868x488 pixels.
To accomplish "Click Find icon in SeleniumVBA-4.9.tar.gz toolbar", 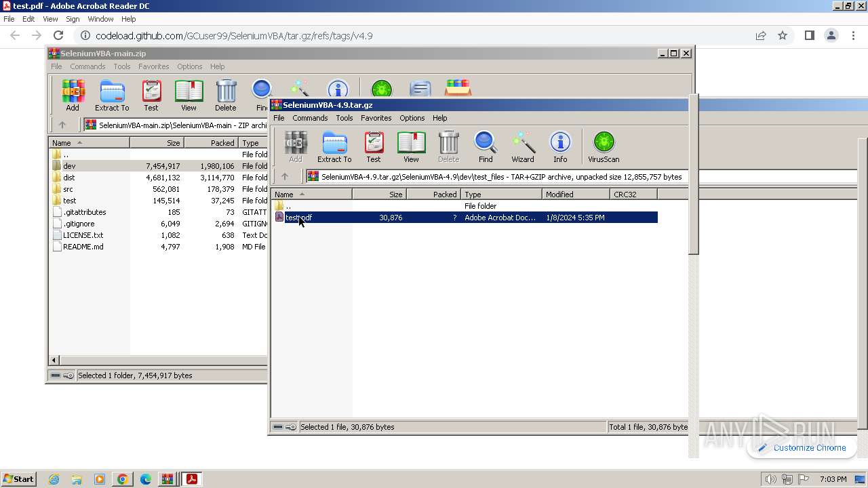I will tap(486, 147).
